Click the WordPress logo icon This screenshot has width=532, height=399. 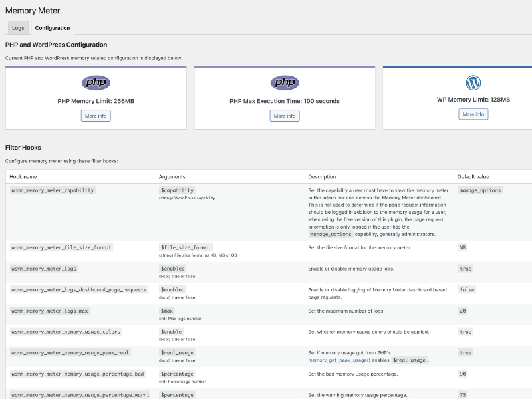click(x=473, y=82)
